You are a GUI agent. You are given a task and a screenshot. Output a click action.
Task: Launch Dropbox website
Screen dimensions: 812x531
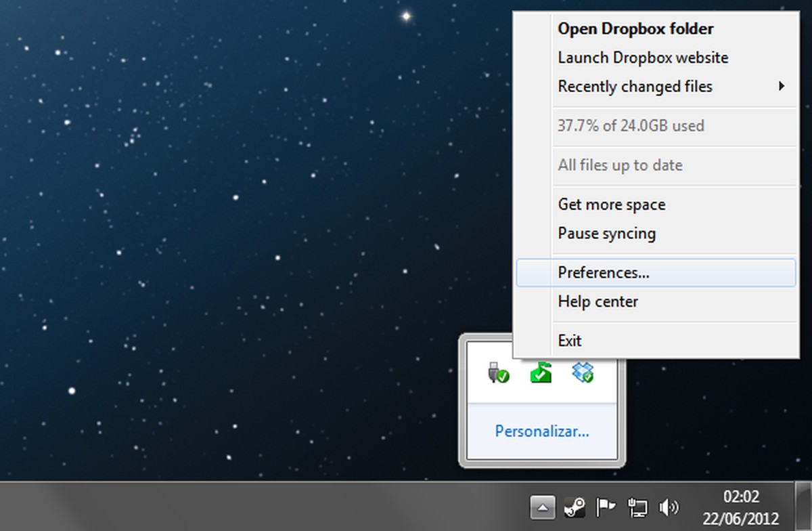click(643, 58)
